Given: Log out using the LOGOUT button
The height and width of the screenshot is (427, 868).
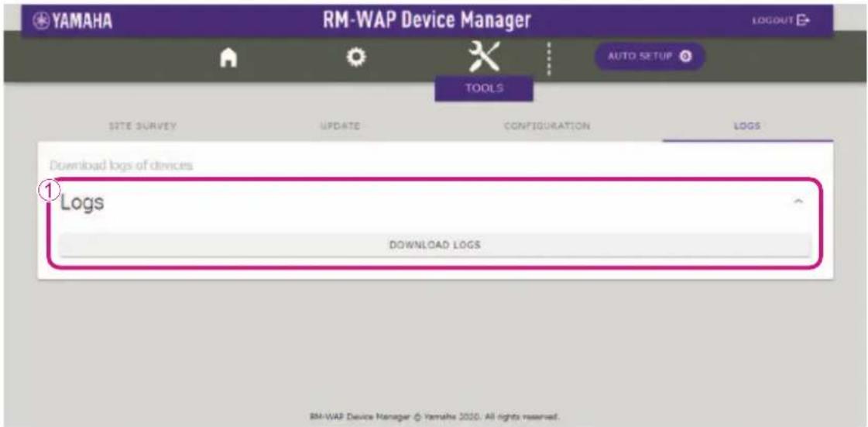Looking at the screenshot, I should point(781,20).
